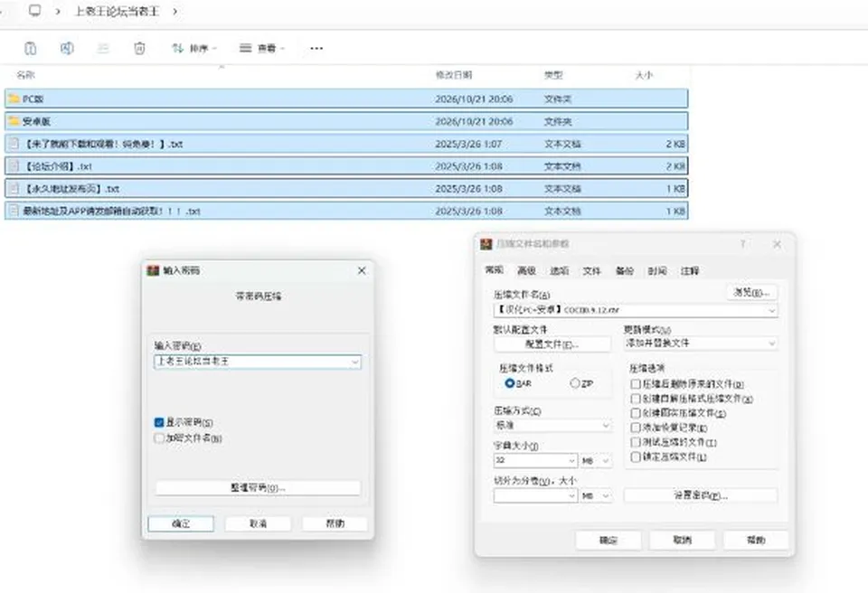
Task: Switch to the 备份 tab
Action: click(625, 271)
